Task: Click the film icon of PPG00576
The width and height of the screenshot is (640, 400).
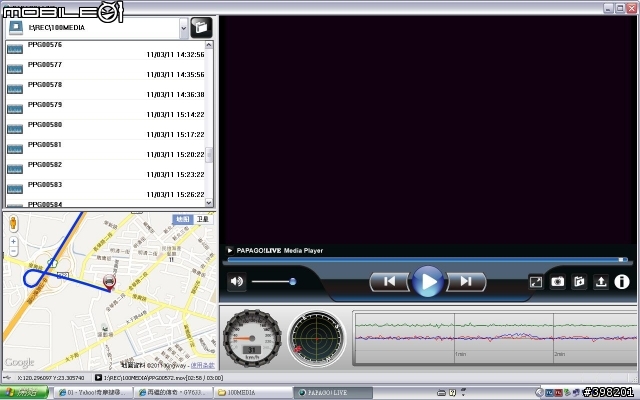Action: pyautogui.click(x=15, y=49)
